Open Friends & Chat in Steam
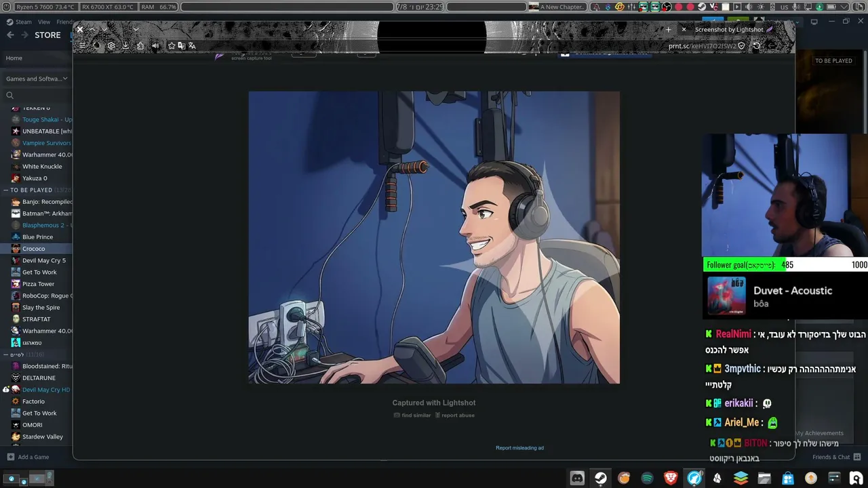The height and width of the screenshot is (488, 868). tap(836, 457)
